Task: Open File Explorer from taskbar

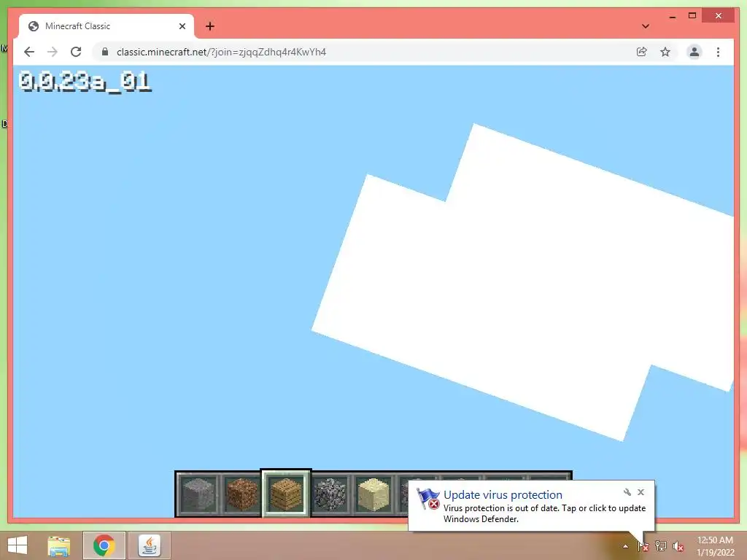Action: pos(59,545)
